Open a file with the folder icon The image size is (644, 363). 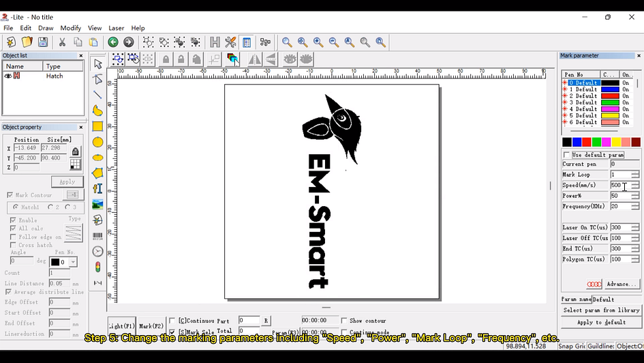click(27, 42)
